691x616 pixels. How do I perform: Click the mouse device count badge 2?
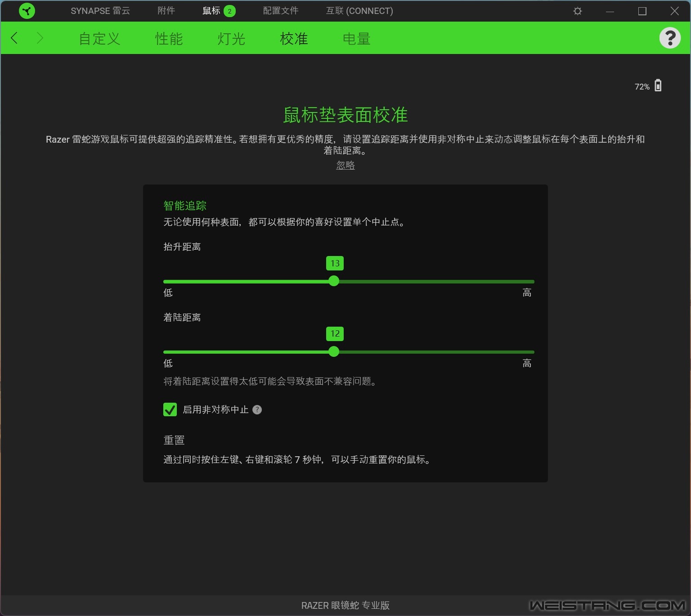pyautogui.click(x=229, y=11)
